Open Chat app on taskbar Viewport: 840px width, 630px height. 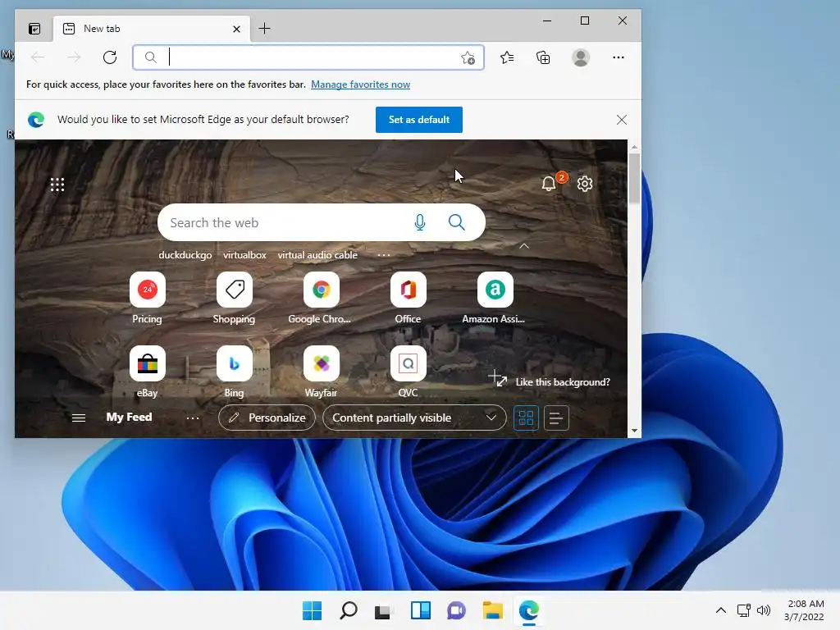[456, 610]
